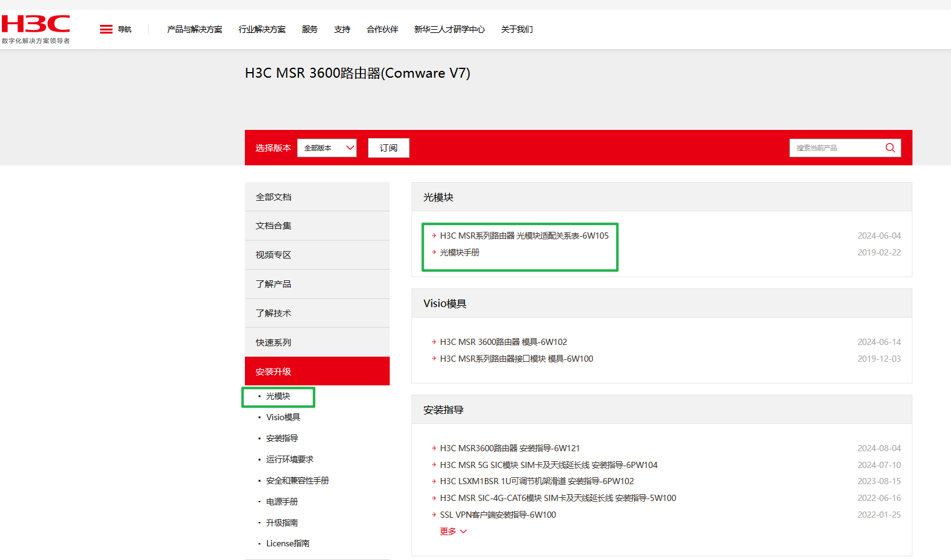Click the H3C MSR 3600路由器 page title

click(357, 73)
